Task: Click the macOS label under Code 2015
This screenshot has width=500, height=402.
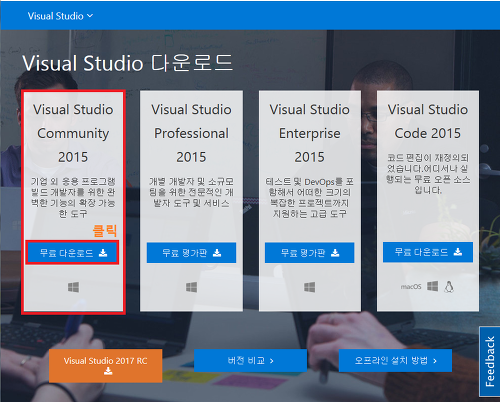Action: point(411,287)
